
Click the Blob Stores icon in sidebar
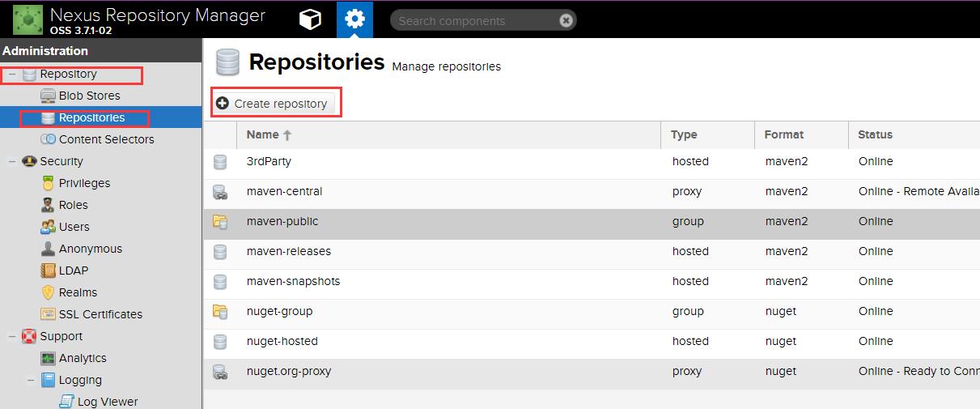(x=48, y=96)
